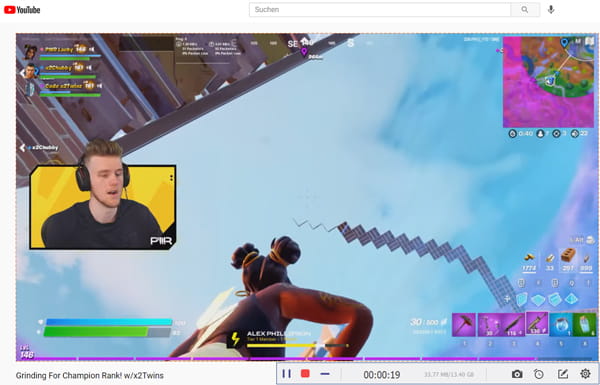Click the game minimap in video

click(x=548, y=82)
